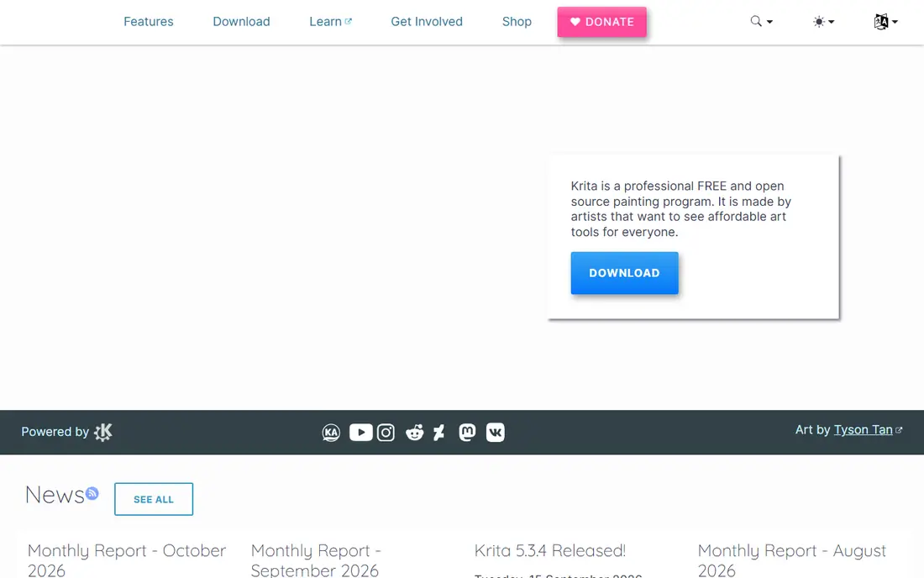Viewport: 924px width, 578px height.
Task: Open the theme brightness dropdown
Action: (823, 22)
